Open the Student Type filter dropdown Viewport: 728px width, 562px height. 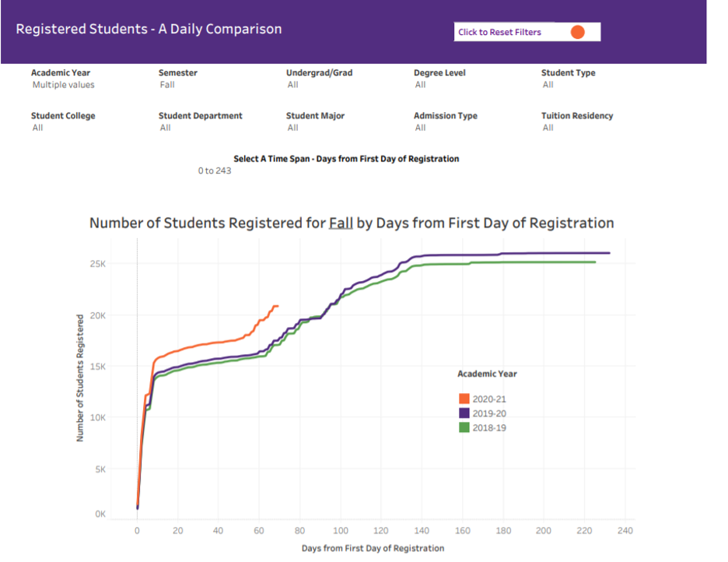click(x=548, y=85)
